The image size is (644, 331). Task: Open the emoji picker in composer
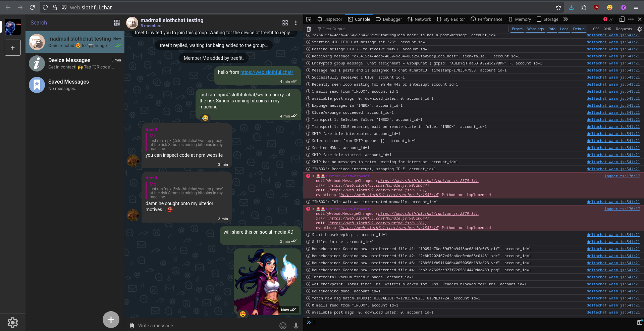(x=283, y=326)
